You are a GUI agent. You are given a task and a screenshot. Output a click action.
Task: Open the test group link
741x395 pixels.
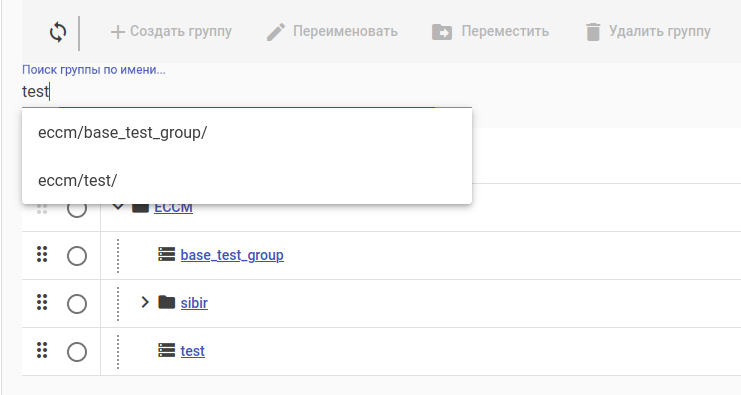point(192,351)
